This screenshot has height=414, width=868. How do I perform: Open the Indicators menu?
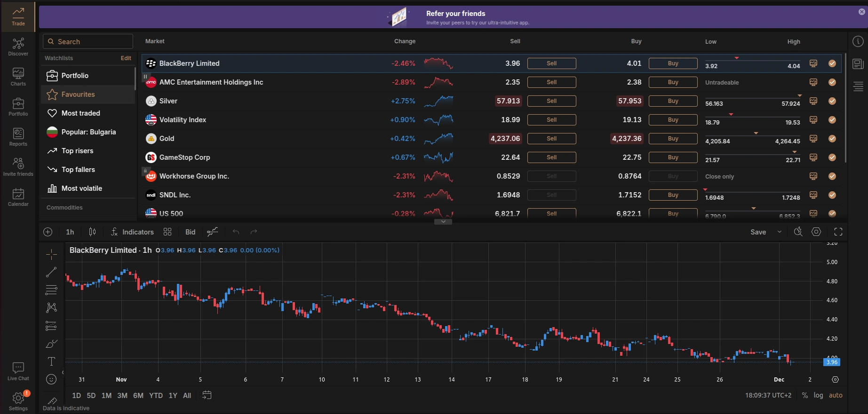(x=132, y=232)
